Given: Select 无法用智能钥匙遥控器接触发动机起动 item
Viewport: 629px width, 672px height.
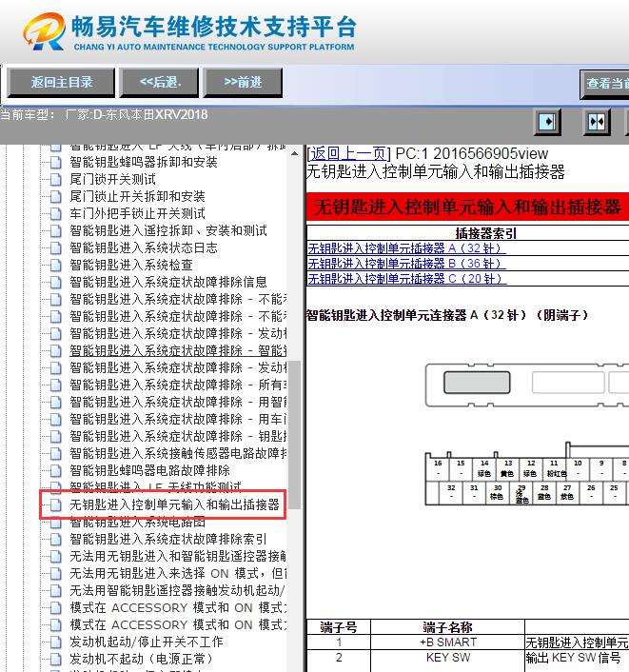Looking at the screenshot, I should tap(177, 590).
